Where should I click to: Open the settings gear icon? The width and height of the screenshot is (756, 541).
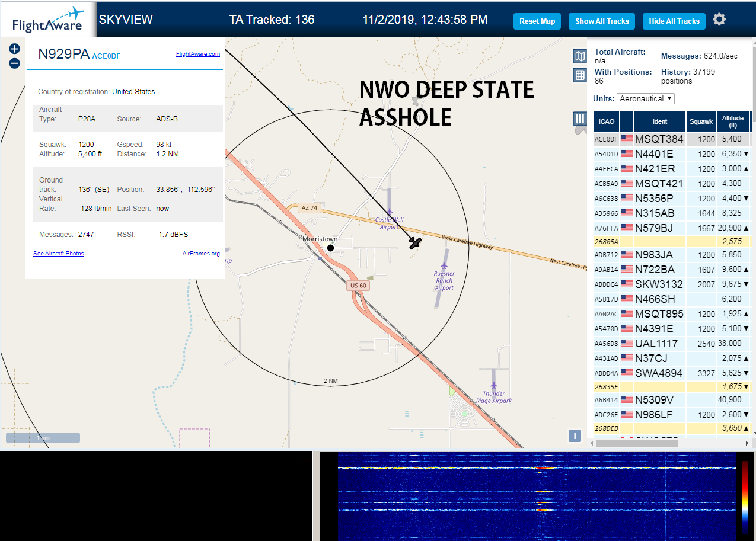tap(719, 20)
